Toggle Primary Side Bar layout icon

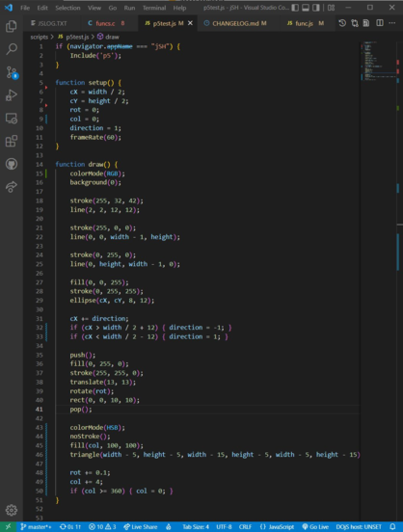coord(295,8)
